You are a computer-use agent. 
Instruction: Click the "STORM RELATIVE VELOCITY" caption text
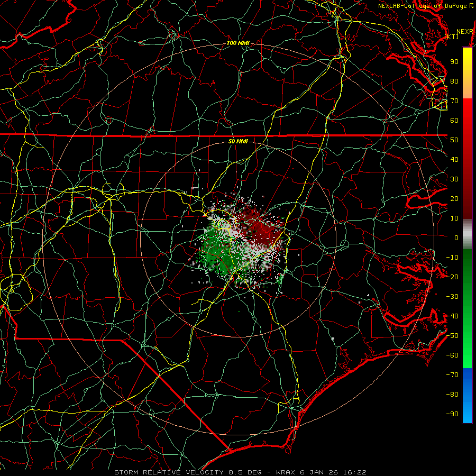coord(169,472)
